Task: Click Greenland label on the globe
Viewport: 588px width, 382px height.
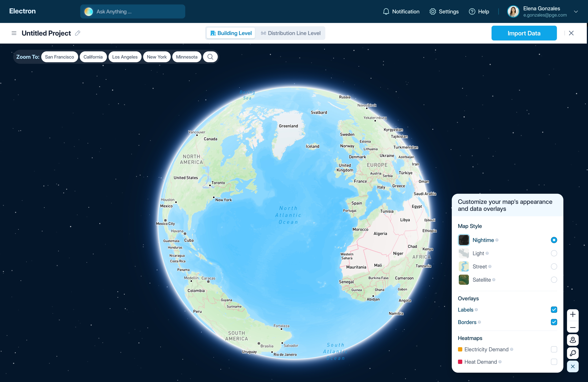Action: 288,126
